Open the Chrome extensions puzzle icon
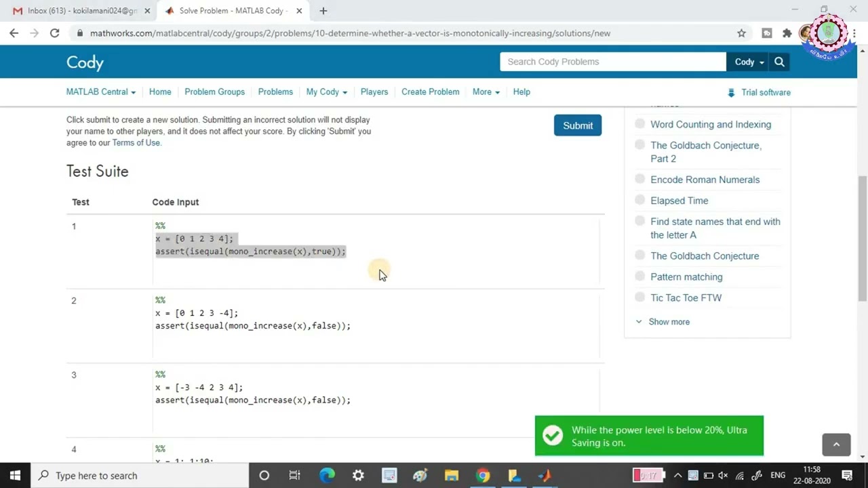The image size is (868, 488). coord(787,33)
